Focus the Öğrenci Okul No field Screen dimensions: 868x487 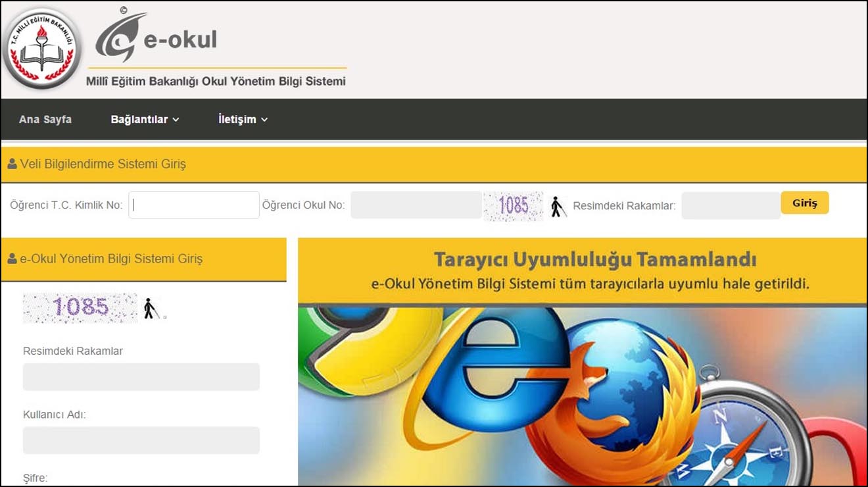[416, 205]
